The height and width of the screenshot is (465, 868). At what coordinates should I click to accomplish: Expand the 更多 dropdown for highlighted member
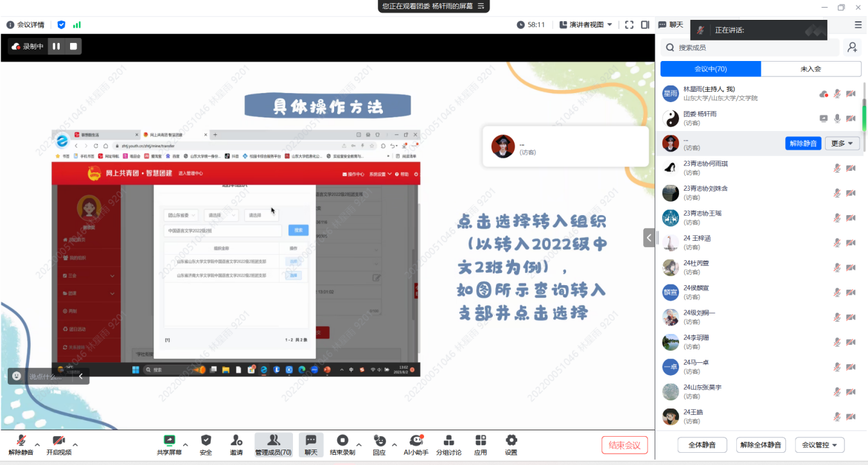pos(842,143)
